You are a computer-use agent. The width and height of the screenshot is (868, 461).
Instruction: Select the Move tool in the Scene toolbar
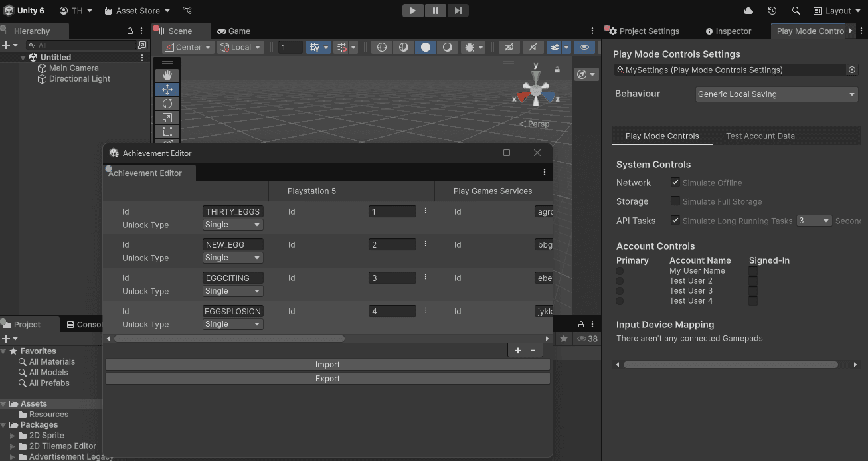pos(167,89)
